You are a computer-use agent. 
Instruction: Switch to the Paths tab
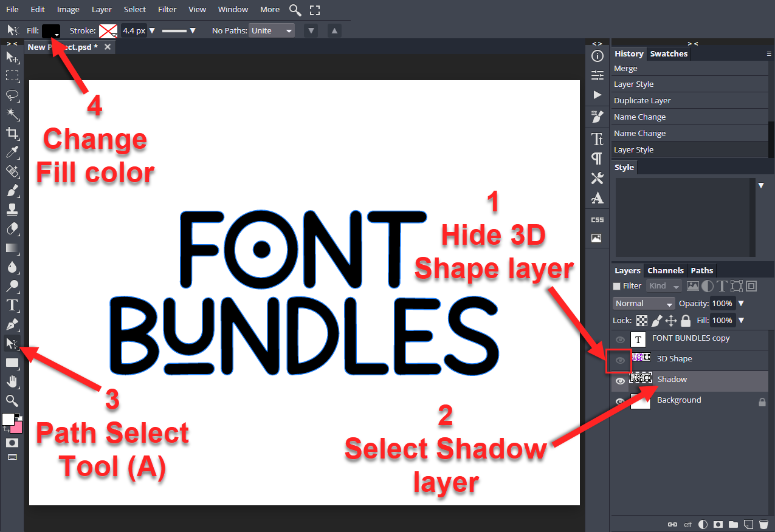pos(702,271)
